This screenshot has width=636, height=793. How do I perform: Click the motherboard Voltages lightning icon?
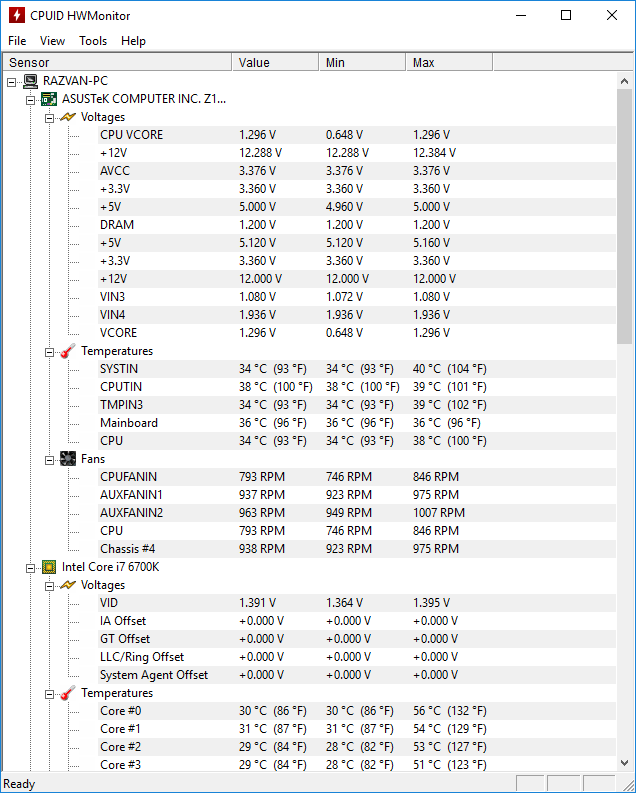point(68,117)
